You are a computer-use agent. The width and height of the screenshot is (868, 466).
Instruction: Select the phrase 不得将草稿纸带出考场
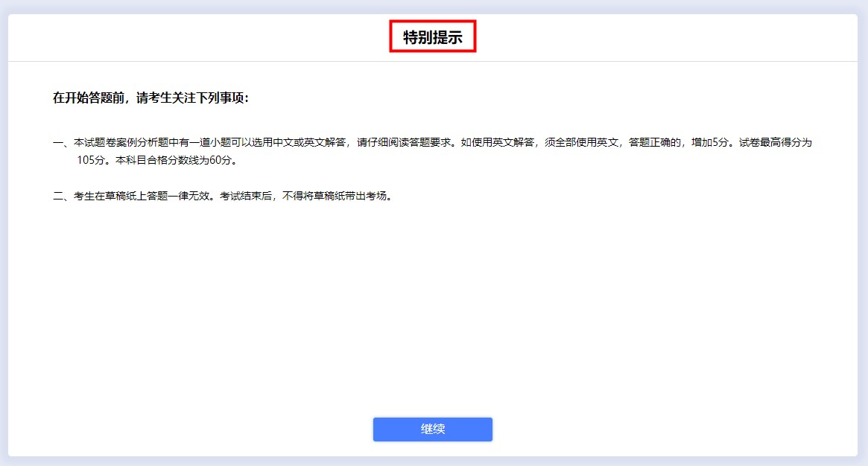click(339, 197)
